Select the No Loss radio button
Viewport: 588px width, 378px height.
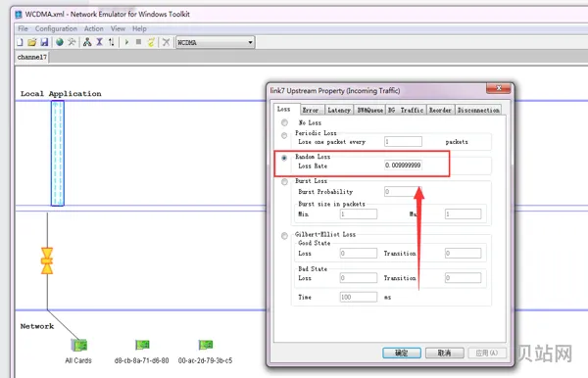(x=284, y=122)
